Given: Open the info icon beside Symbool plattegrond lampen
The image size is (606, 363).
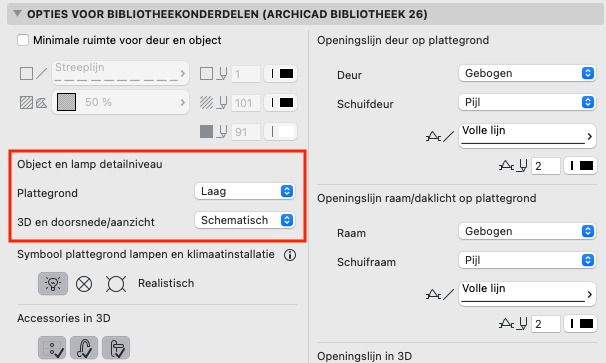Looking at the screenshot, I should (x=290, y=255).
